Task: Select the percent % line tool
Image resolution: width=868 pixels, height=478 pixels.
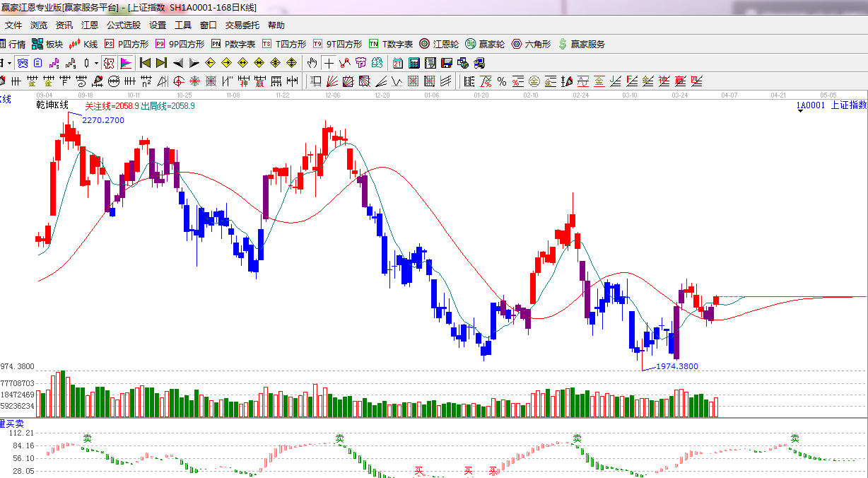Action: coord(501,81)
